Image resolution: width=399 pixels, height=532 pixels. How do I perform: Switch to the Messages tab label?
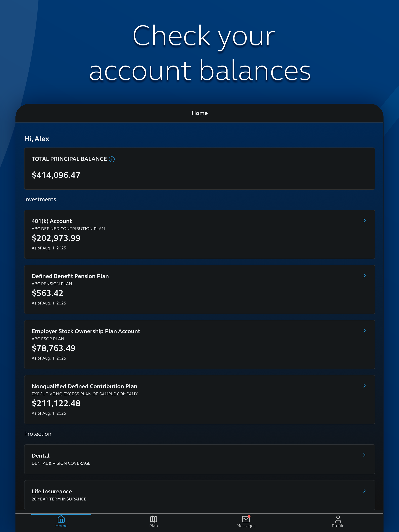tap(246, 526)
